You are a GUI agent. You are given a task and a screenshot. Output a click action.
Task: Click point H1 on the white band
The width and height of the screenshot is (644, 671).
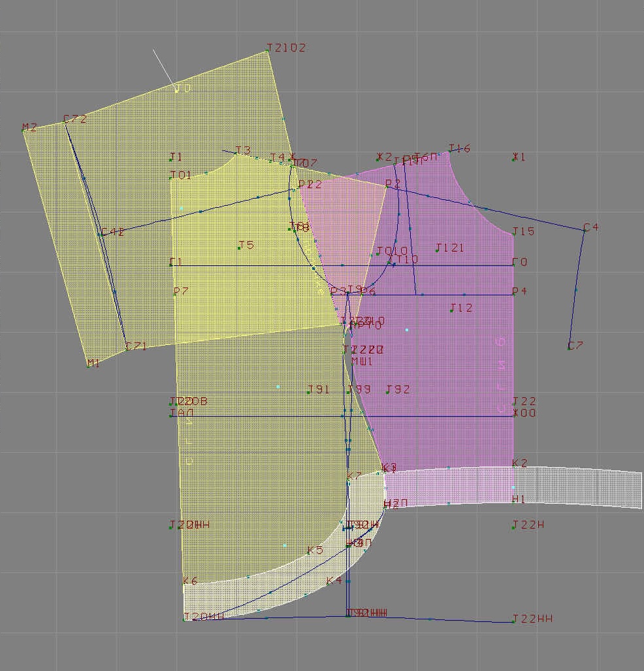coord(514,501)
